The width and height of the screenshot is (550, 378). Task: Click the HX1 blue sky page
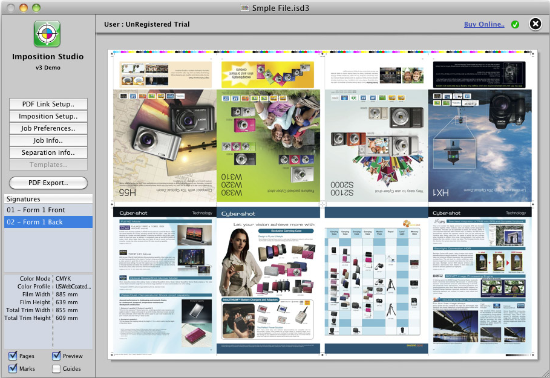point(480,146)
